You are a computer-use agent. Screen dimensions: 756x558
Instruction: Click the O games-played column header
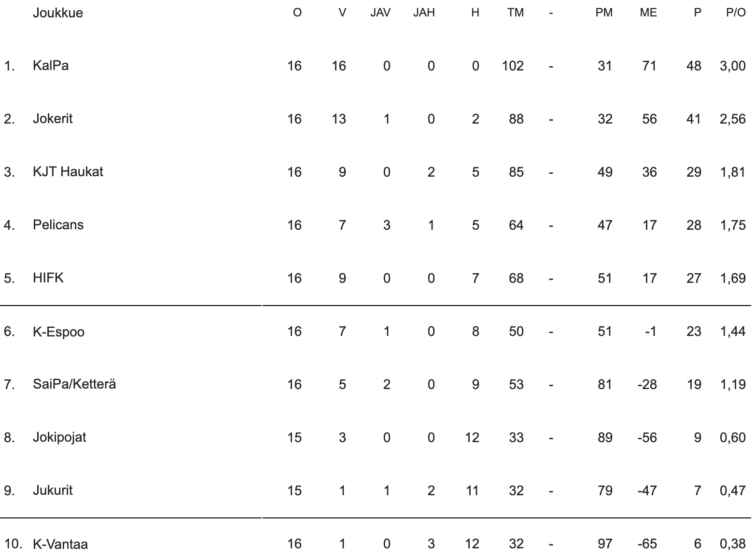click(297, 13)
